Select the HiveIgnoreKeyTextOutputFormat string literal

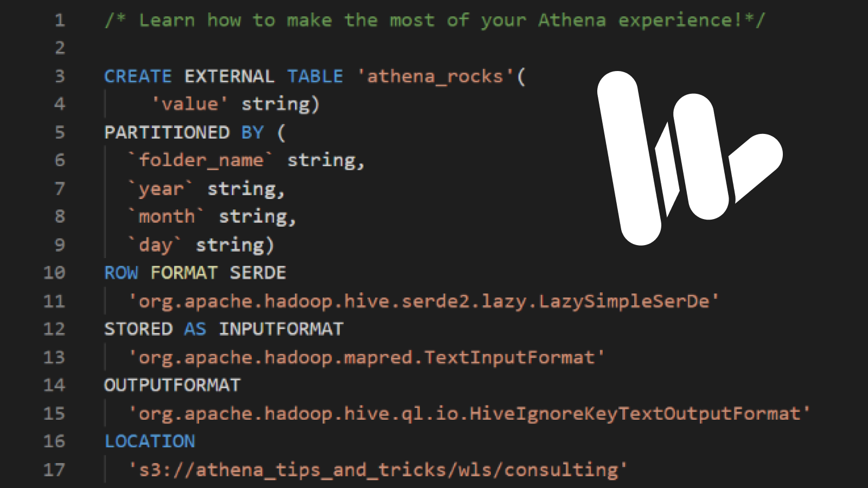(x=469, y=414)
